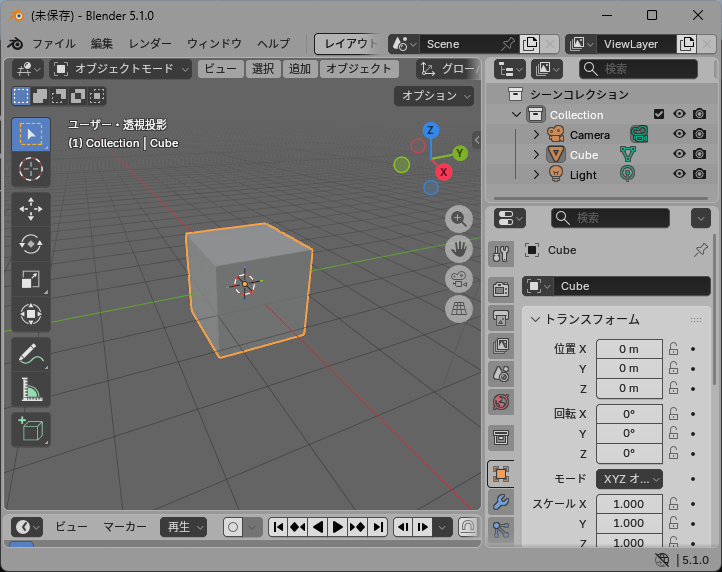Choose the Measure tool
The image size is (722, 572).
[31, 390]
